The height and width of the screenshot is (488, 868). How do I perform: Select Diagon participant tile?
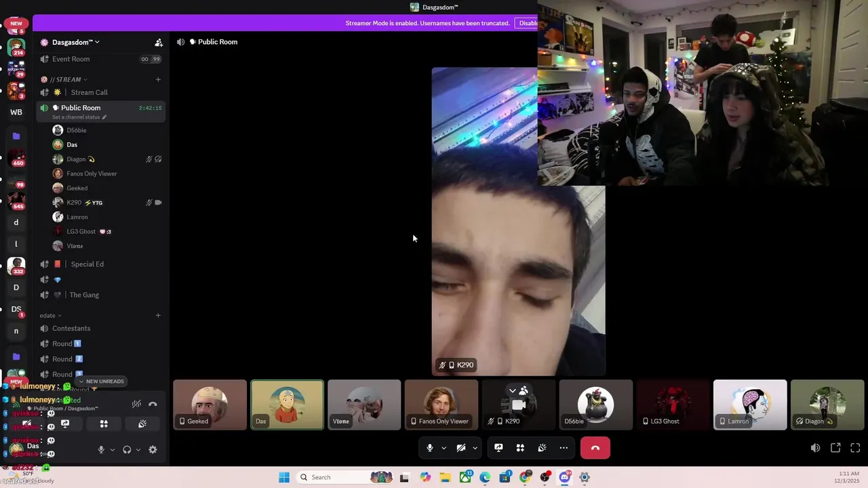[x=827, y=405]
